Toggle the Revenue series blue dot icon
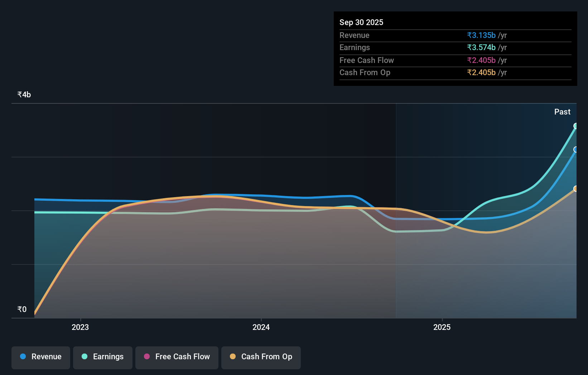The image size is (588, 375). pyautogui.click(x=22, y=356)
